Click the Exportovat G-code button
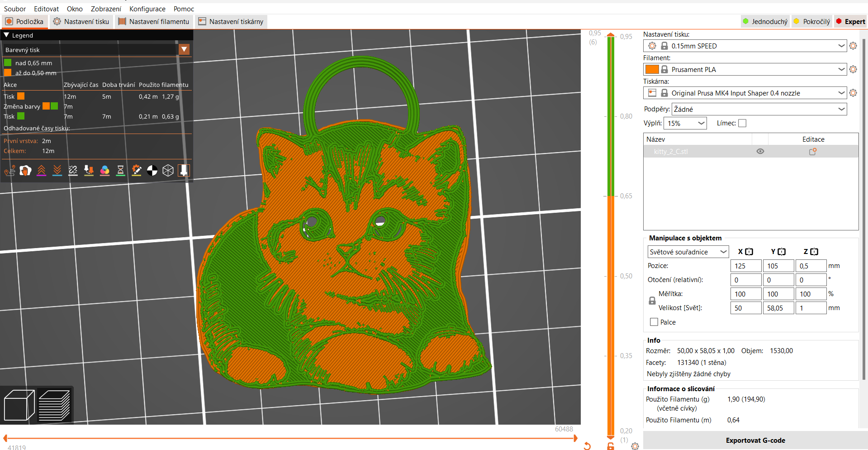 [755, 440]
